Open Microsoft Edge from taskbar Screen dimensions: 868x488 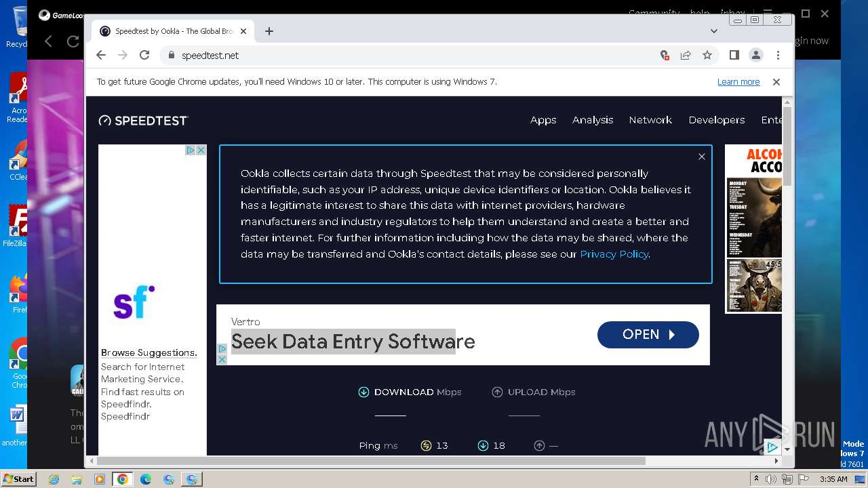[146, 479]
